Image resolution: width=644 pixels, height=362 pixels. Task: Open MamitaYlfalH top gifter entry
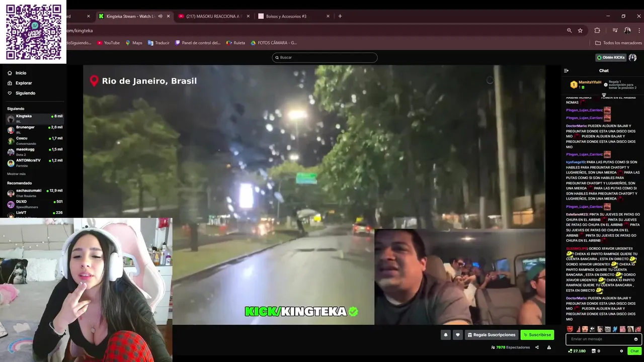point(586,84)
